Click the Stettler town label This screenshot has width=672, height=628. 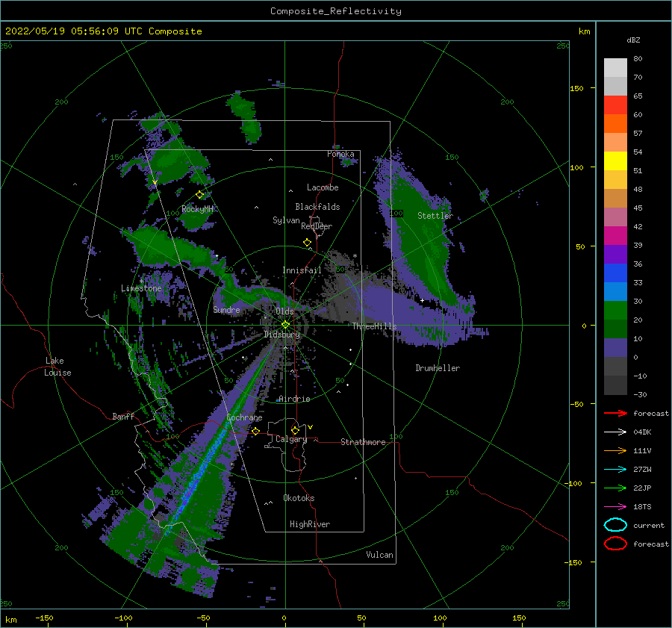pos(435,216)
